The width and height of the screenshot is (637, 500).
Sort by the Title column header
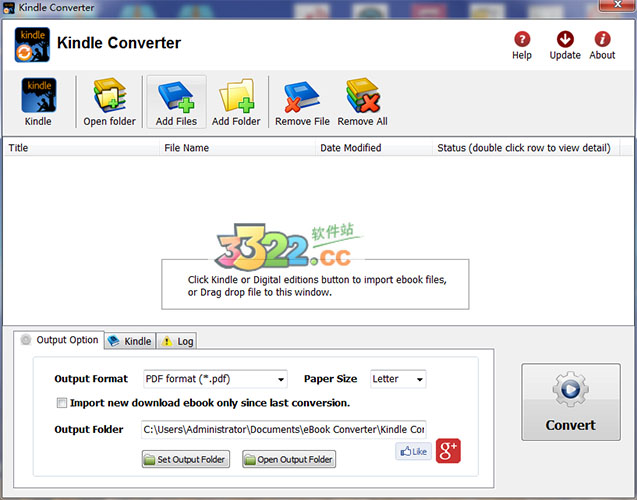pos(81,148)
